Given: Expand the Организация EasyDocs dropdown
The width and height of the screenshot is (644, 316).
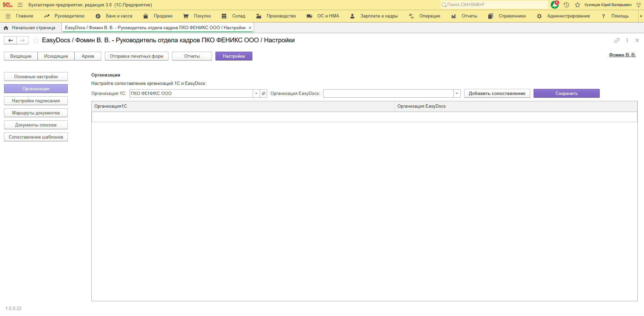Looking at the screenshot, I should (x=457, y=94).
